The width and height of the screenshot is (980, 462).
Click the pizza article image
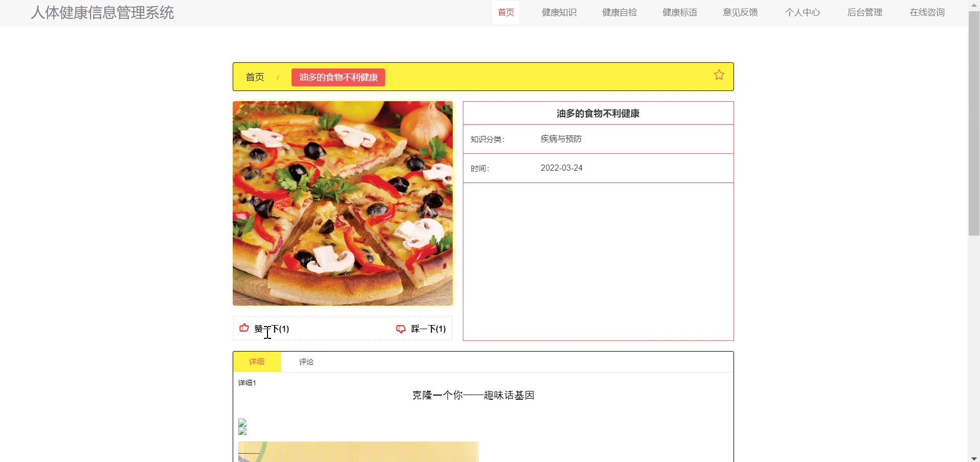pos(343,203)
